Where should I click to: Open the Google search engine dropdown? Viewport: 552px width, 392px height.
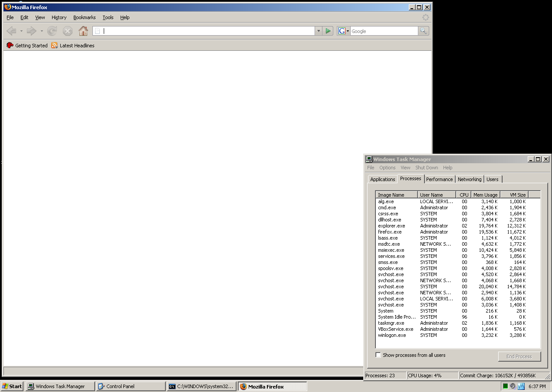343,31
